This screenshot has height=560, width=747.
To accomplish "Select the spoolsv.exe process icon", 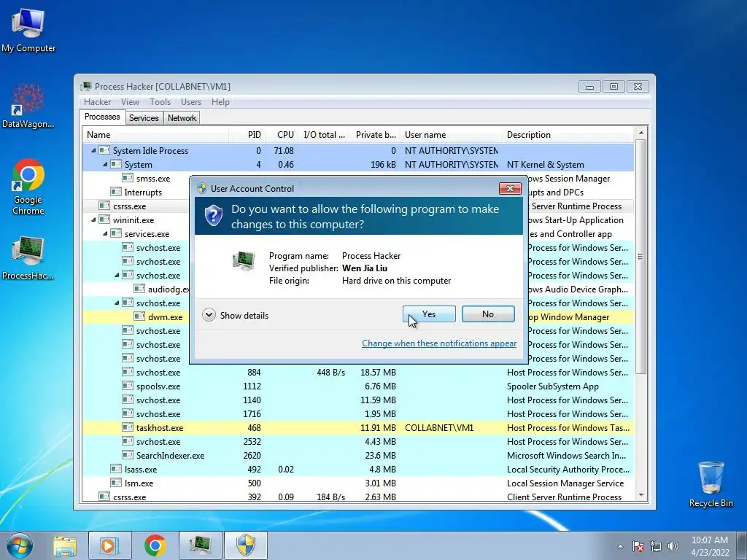I will click(x=127, y=386).
